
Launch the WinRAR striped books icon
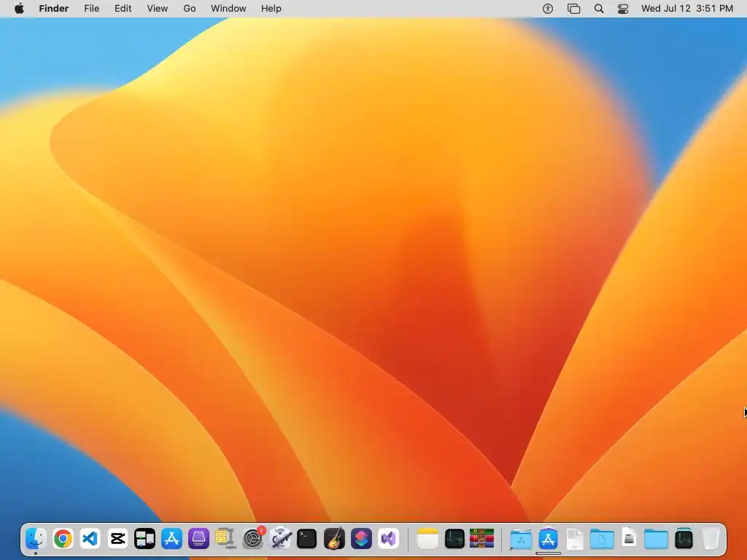[x=481, y=539]
